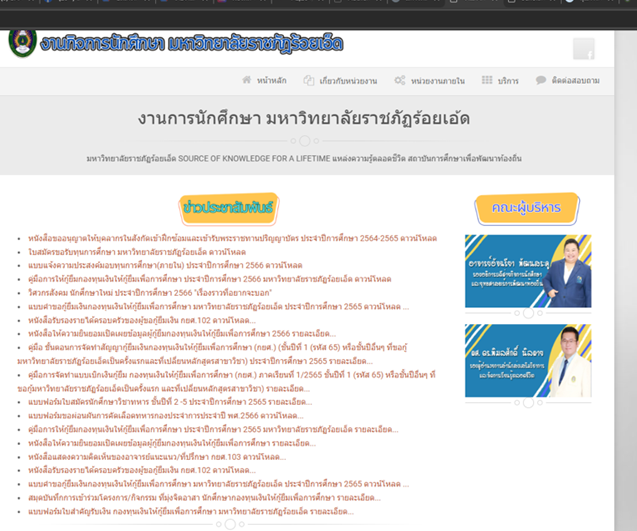Click the home icon beside หน้าหลัก

pos(247,80)
